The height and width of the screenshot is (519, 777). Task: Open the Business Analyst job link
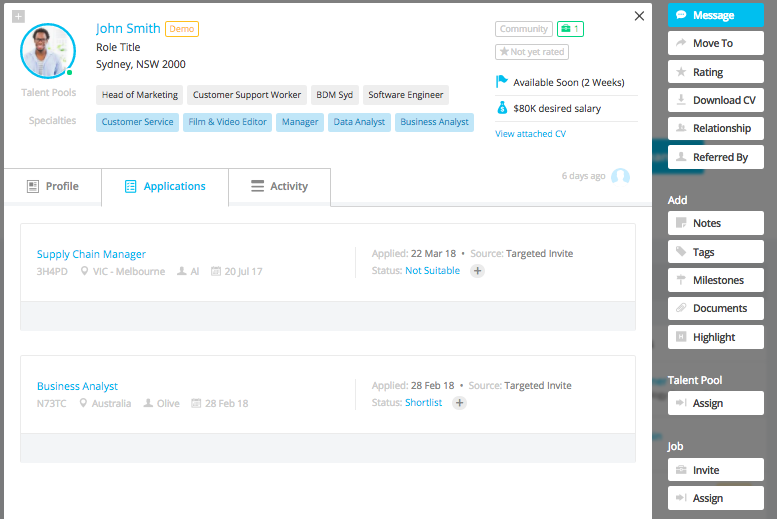77,386
